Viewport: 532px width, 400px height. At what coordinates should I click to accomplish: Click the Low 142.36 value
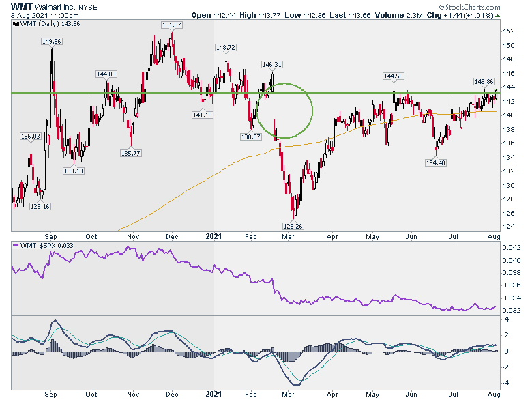pyautogui.click(x=305, y=15)
